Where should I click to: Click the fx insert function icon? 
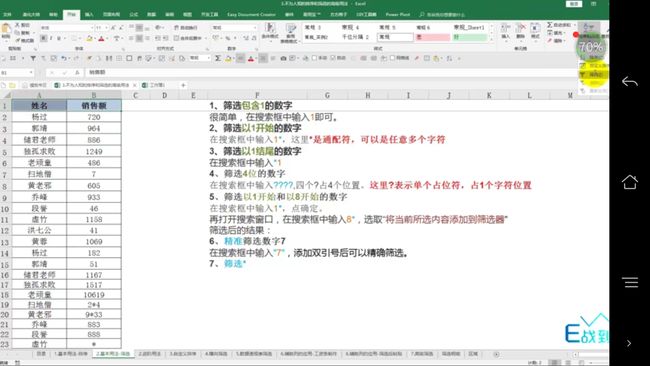pyautogui.click(x=77, y=73)
